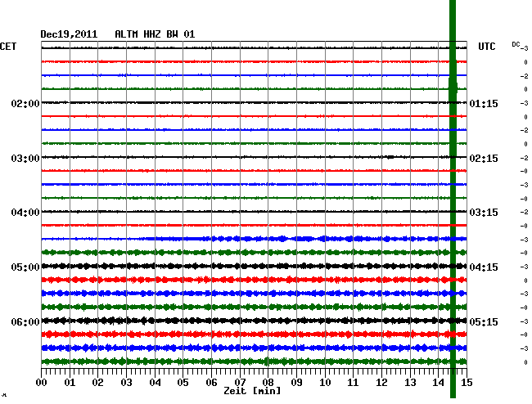Click minute tick label 00 on time axis

[42, 383]
